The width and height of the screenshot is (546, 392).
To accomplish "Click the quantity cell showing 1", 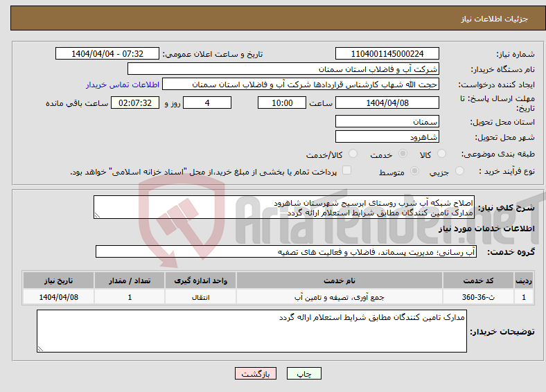I will click(130, 297).
